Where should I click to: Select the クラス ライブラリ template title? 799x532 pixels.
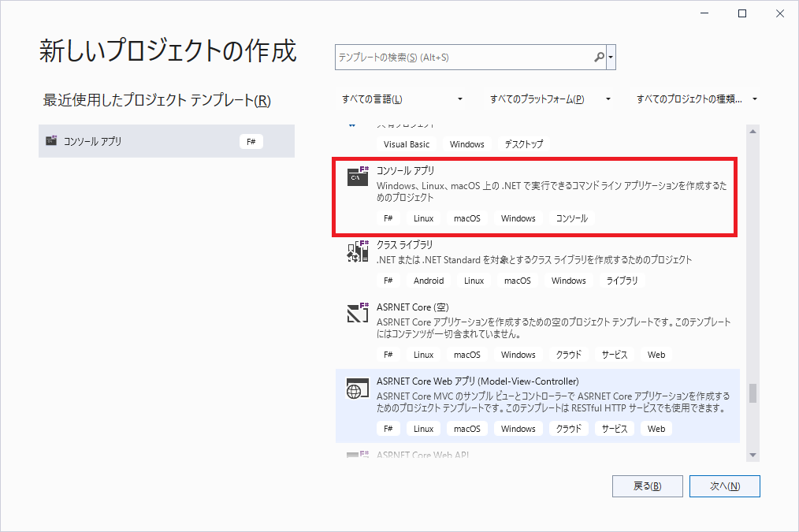coord(404,244)
